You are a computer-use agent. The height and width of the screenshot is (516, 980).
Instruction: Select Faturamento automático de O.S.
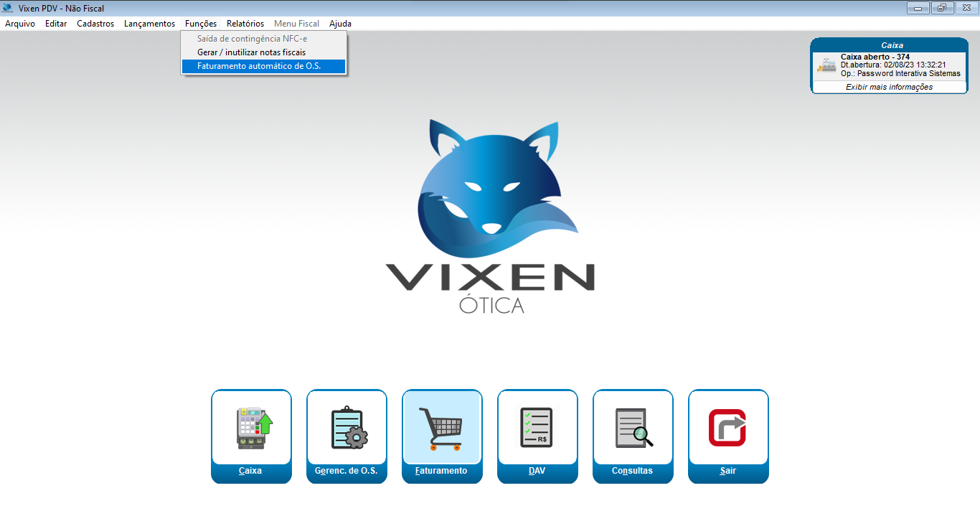click(263, 66)
